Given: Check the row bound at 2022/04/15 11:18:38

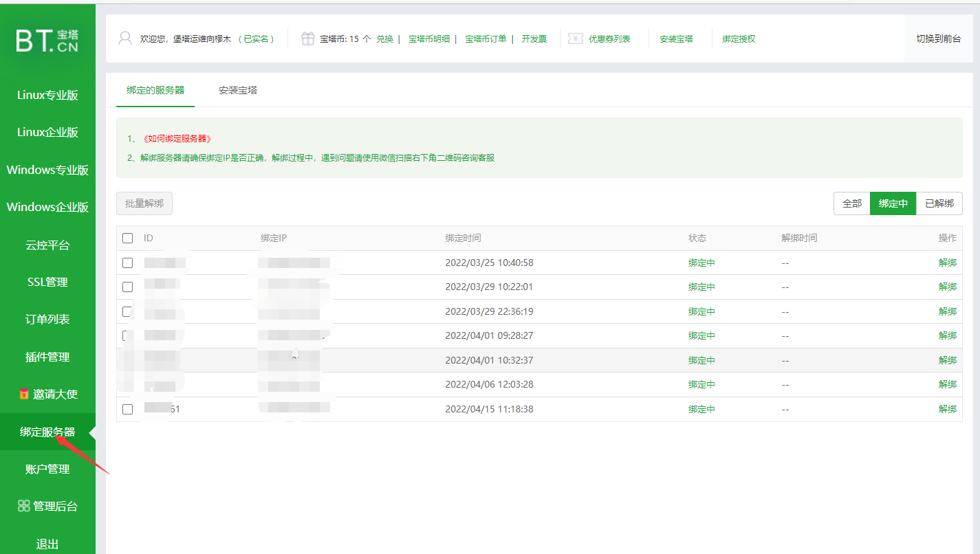Looking at the screenshot, I should (127, 409).
